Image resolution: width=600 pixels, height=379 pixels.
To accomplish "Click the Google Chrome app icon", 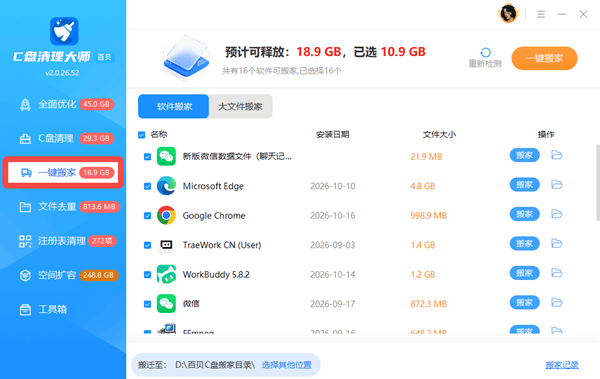I will click(x=166, y=215).
